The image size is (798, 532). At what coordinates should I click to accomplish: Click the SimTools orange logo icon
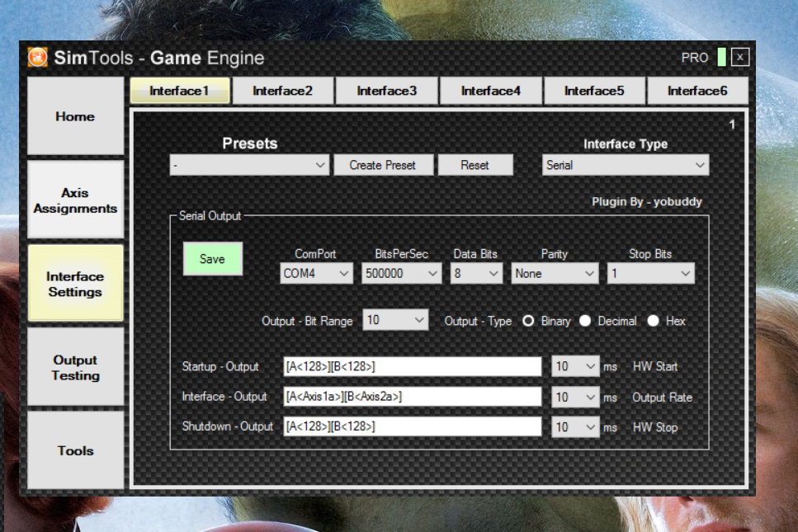[38, 57]
